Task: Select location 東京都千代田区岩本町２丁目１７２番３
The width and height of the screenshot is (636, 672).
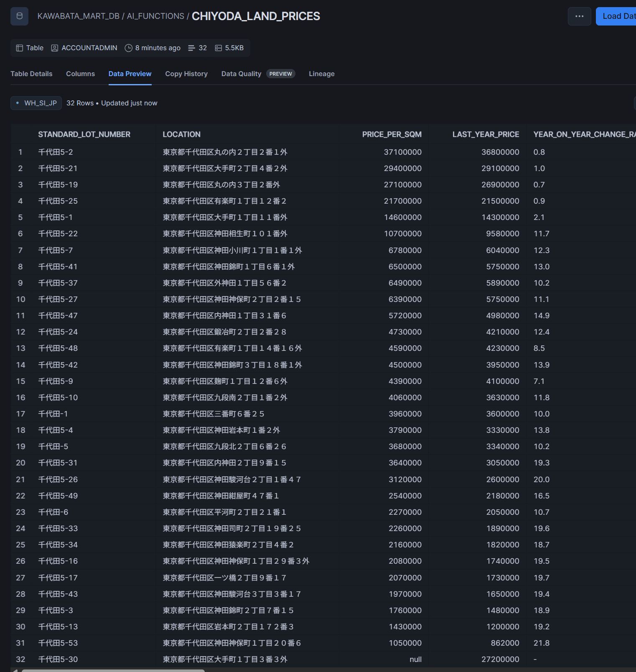Action: coord(228,626)
